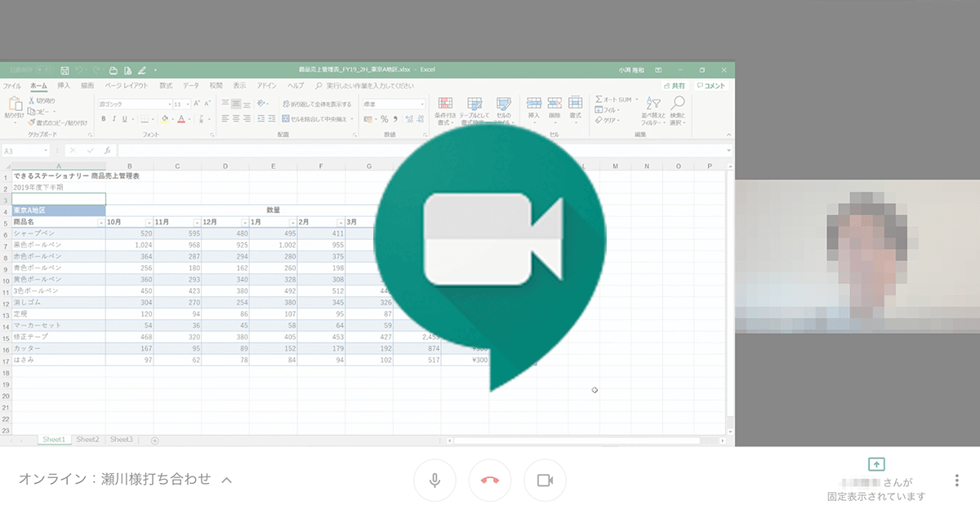Click the 削除 cells icon

(x=555, y=103)
